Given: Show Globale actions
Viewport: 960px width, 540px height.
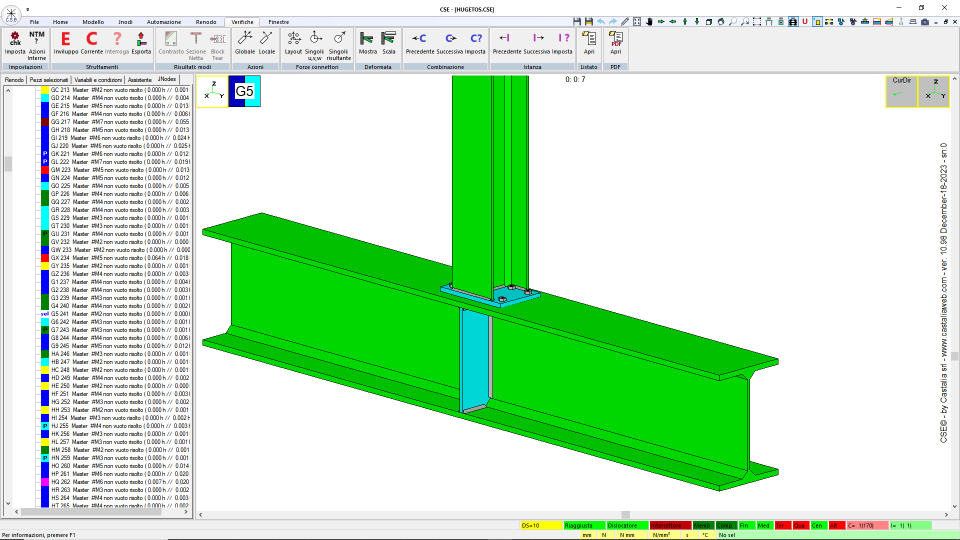Looking at the screenshot, I should point(245,43).
